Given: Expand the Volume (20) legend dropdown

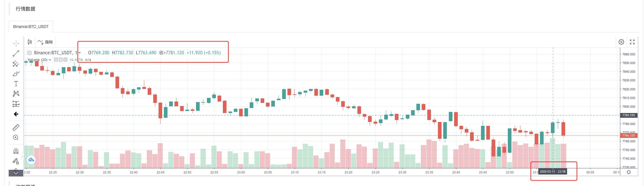Looking at the screenshot, I should point(50,60).
